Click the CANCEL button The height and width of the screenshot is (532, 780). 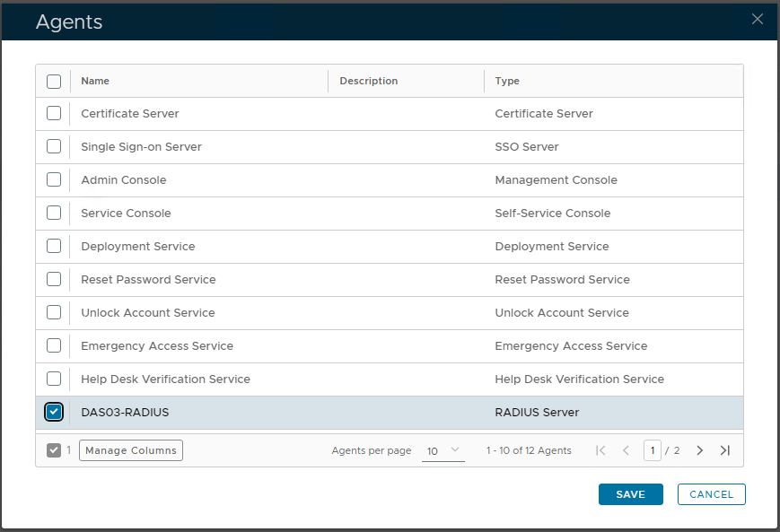(x=711, y=494)
